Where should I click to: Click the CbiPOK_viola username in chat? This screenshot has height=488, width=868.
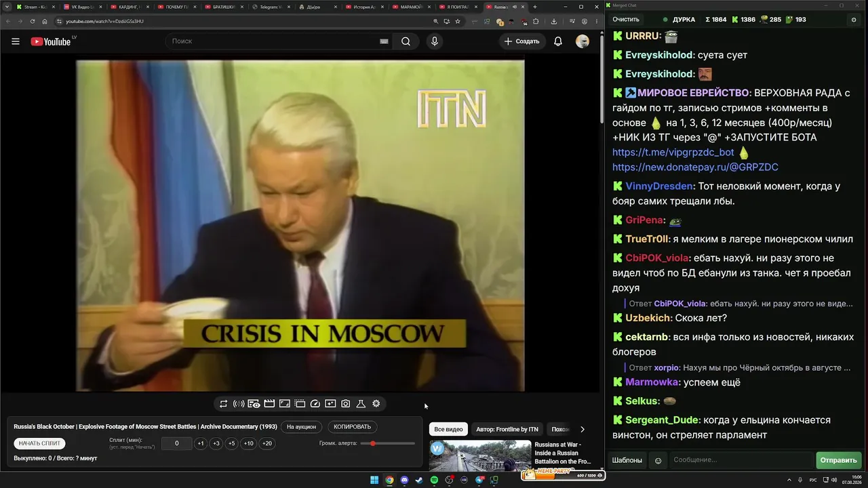tap(656, 258)
